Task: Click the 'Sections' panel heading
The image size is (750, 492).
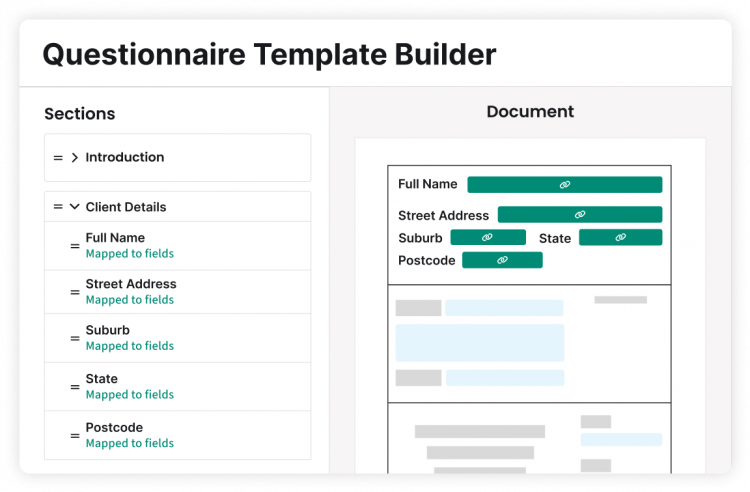Action: 80,114
